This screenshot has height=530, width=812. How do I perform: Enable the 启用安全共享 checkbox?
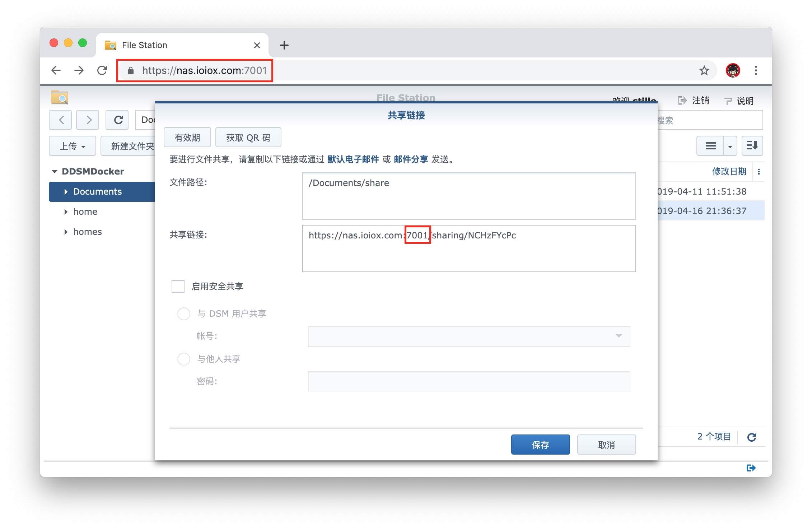178,287
